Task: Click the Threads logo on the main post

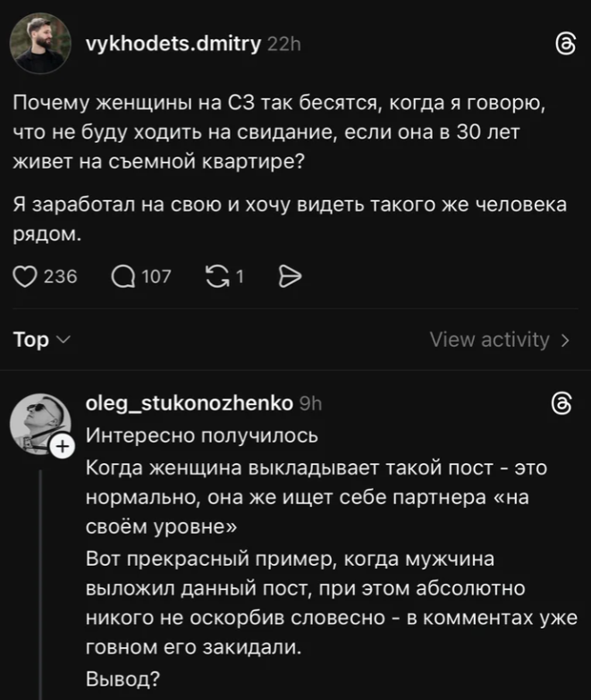Action: (x=563, y=44)
